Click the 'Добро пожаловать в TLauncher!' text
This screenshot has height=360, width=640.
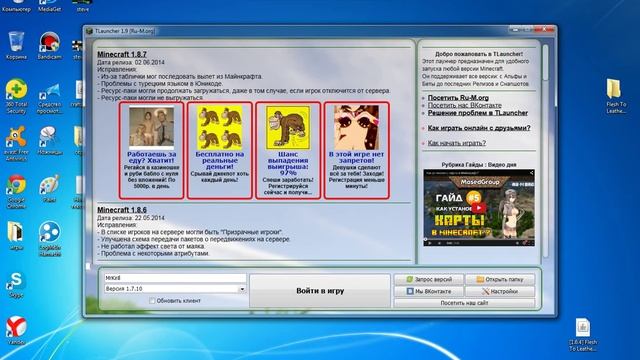pos(479,54)
